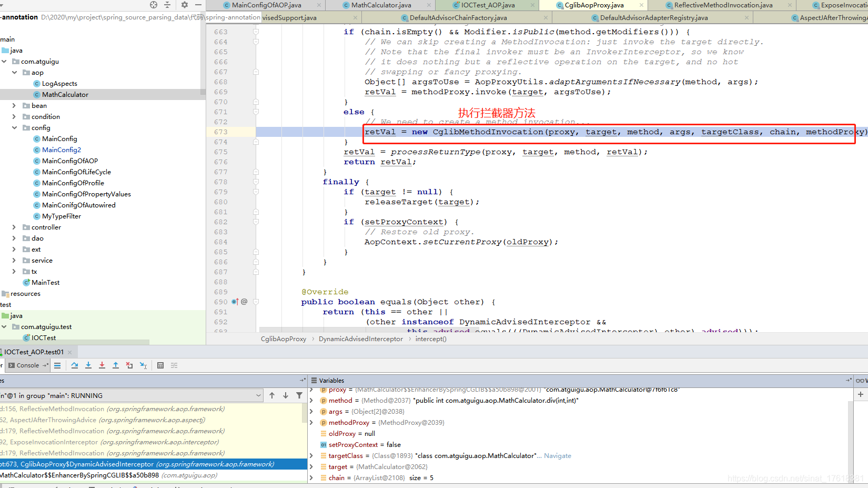Image resolution: width=868 pixels, height=488 pixels.
Task: Click Force Step Into red arrow icon
Action: coord(102,365)
